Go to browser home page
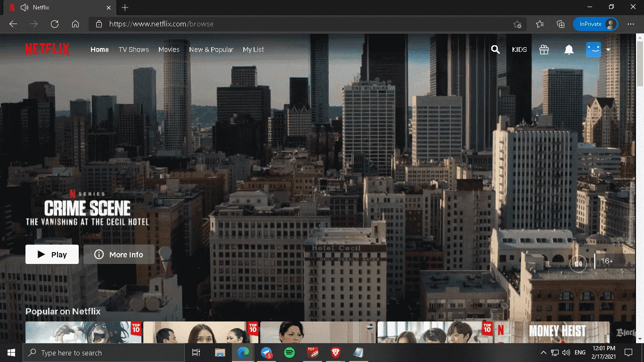Viewport: 644px width, 362px height. click(75, 24)
